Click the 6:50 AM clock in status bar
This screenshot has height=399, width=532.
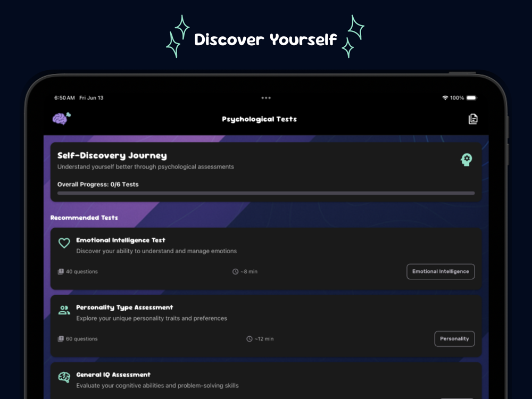coord(64,98)
